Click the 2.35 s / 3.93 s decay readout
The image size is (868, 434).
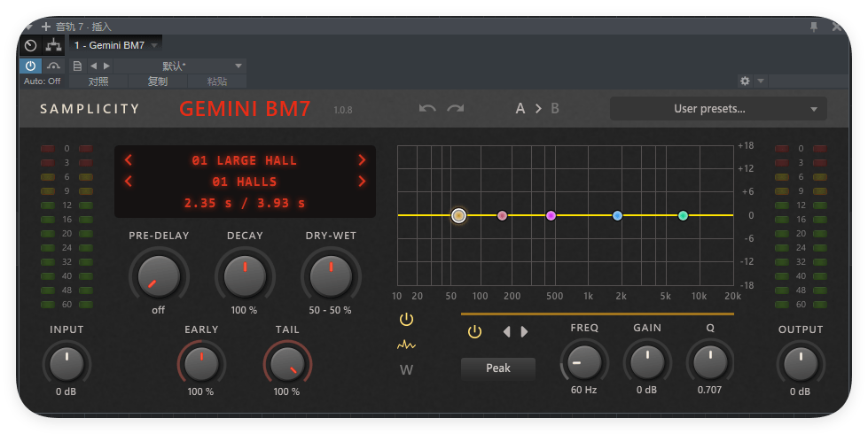tap(244, 203)
